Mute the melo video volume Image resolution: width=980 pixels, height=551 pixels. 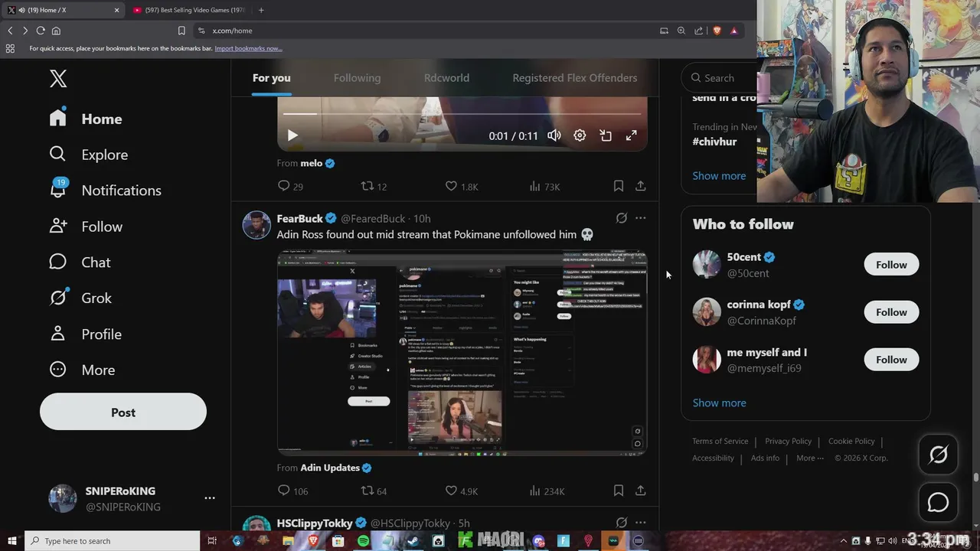point(554,135)
